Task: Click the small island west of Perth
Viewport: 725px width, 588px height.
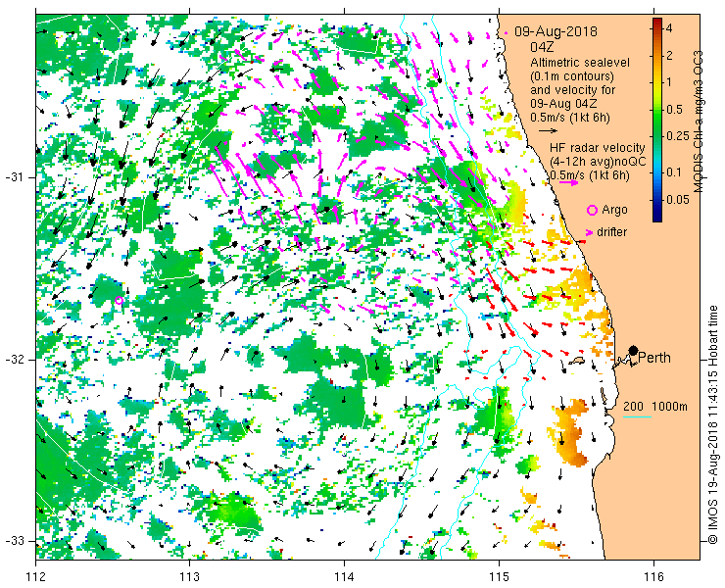Action: pyautogui.click(x=578, y=361)
